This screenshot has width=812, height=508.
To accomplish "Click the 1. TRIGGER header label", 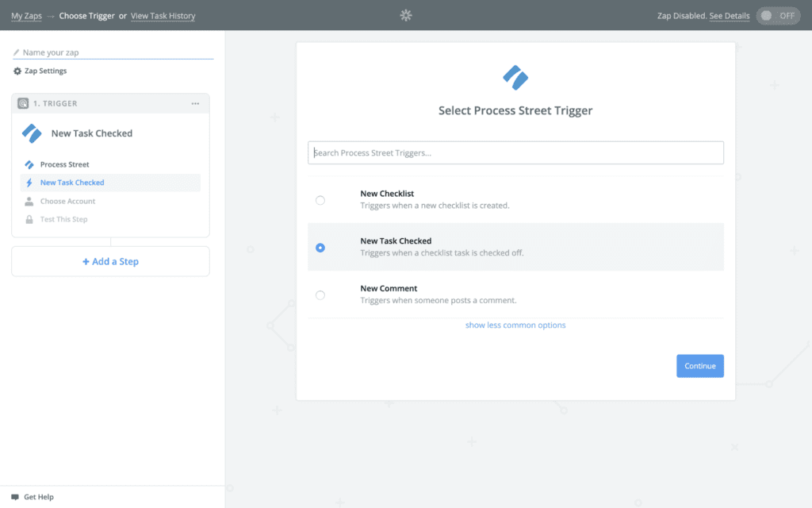I will point(56,104).
